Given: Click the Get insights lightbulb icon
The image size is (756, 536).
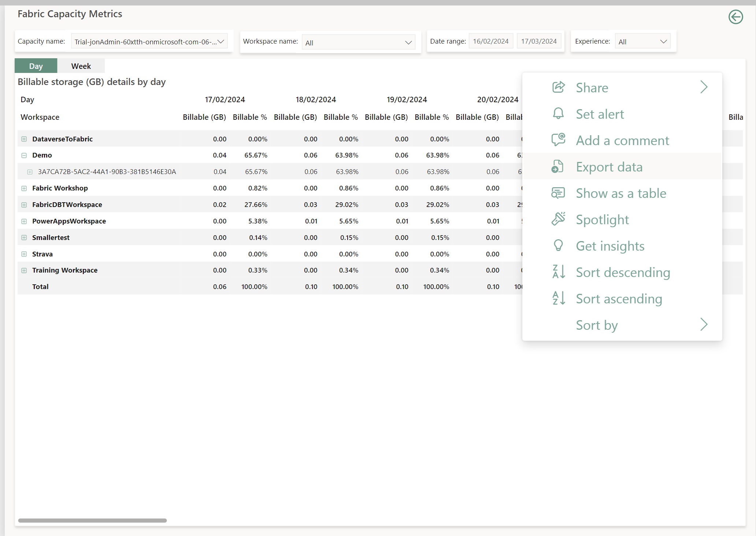Looking at the screenshot, I should click(x=558, y=245).
